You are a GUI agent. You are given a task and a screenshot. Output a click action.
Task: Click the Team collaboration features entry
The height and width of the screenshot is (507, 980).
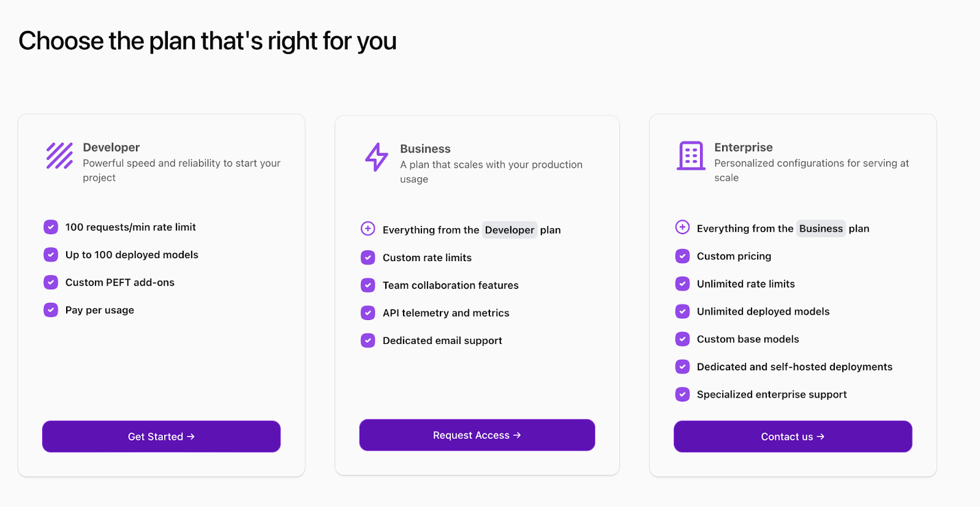(450, 285)
